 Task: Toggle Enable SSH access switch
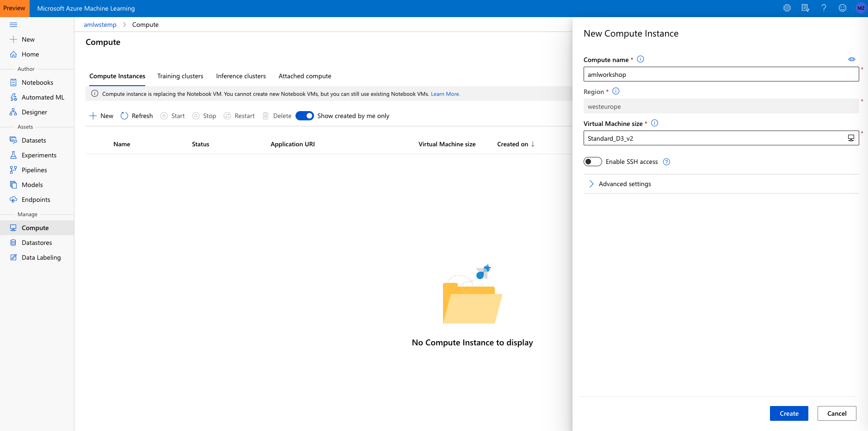593,162
